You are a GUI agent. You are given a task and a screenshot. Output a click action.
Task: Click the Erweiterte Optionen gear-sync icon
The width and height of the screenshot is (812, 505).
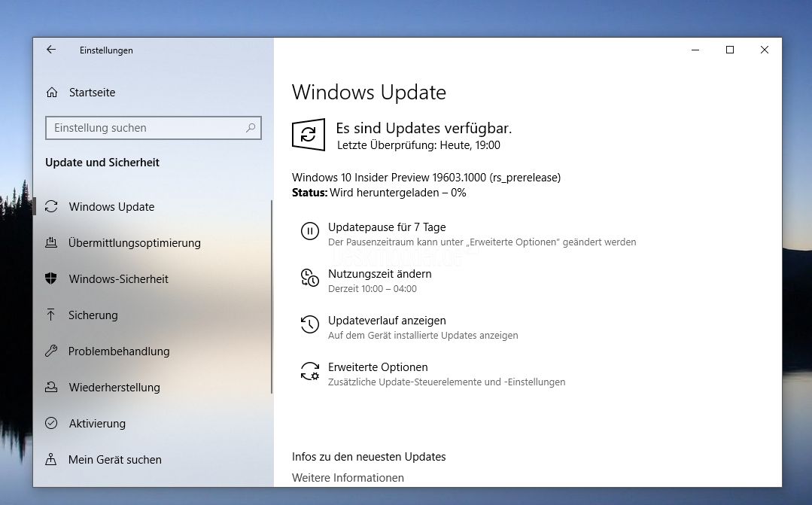coord(310,371)
